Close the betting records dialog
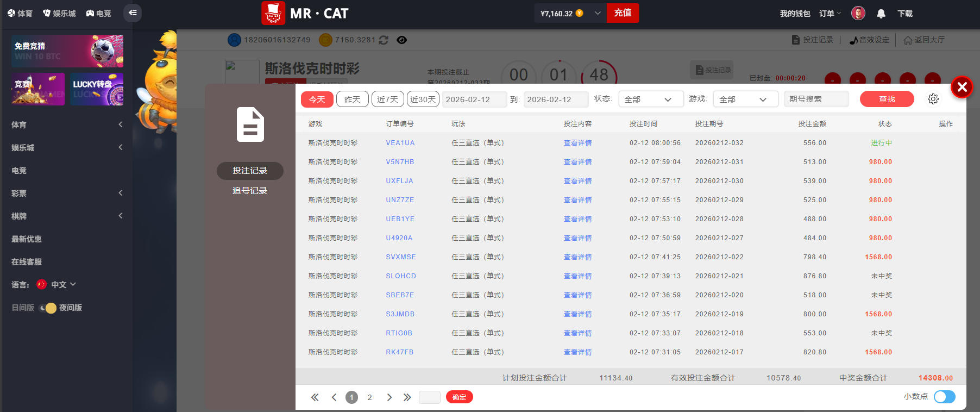The width and height of the screenshot is (980, 412). [962, 87]
